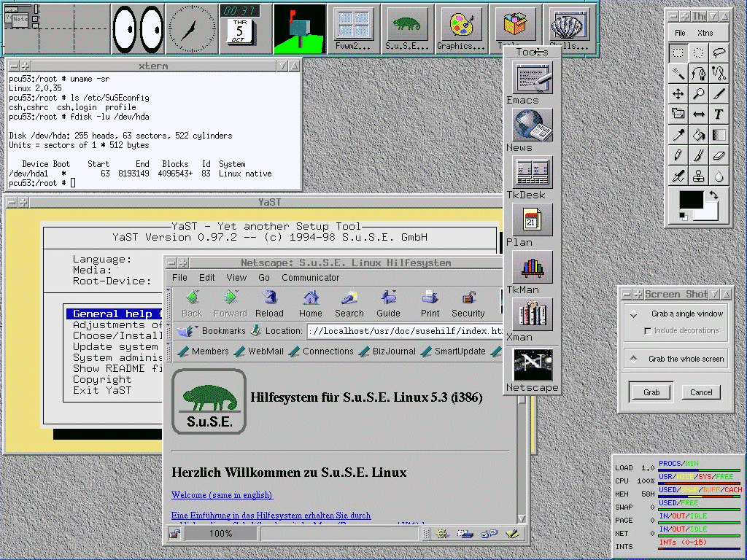
Task: Open the Xtns menu in the GIMP toolbox
Action: pyautogui.click(x=705, y=33)
